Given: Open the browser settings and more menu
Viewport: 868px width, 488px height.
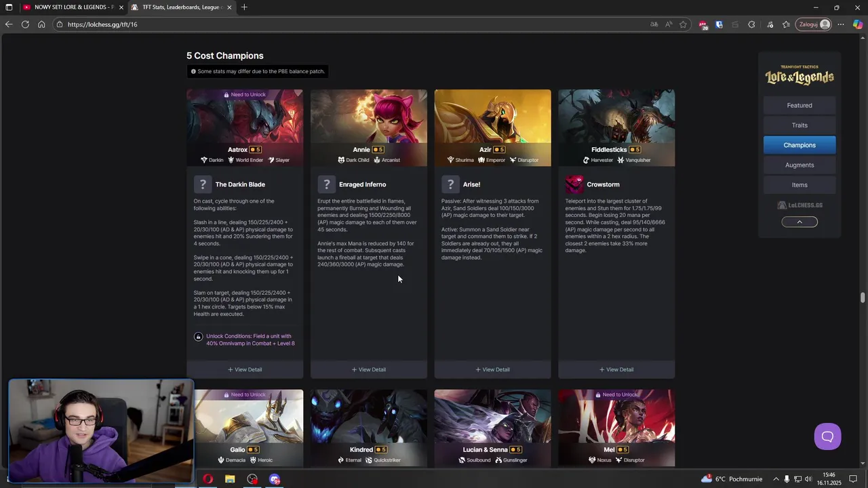Looking at the screenshot, I should click(841, 24).
